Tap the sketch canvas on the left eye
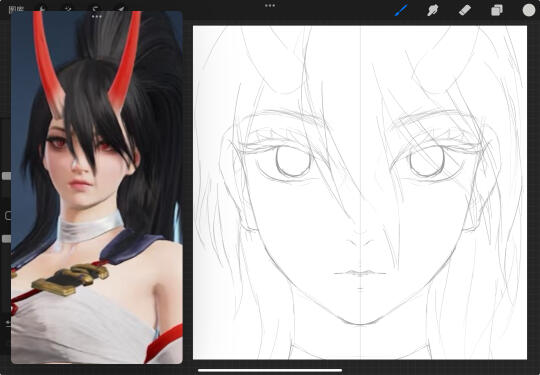Screen dimensions: 540x375 [x=293, y=161]
